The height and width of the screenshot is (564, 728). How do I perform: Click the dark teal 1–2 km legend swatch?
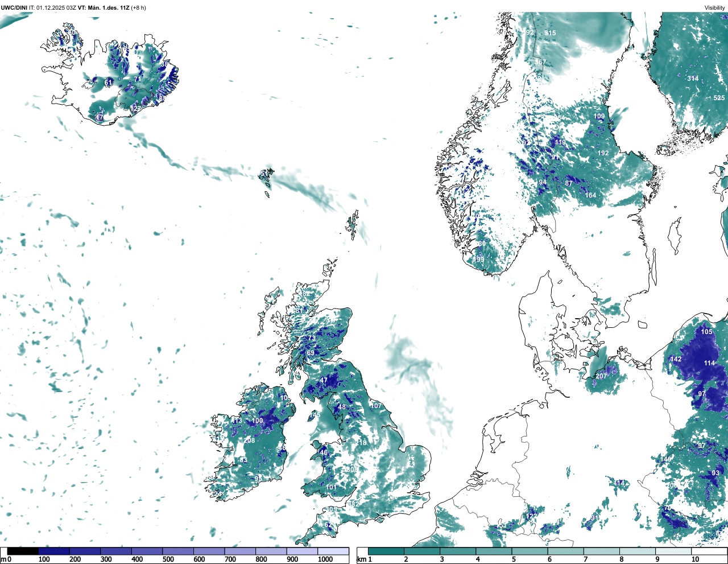(x=386, y=551)
